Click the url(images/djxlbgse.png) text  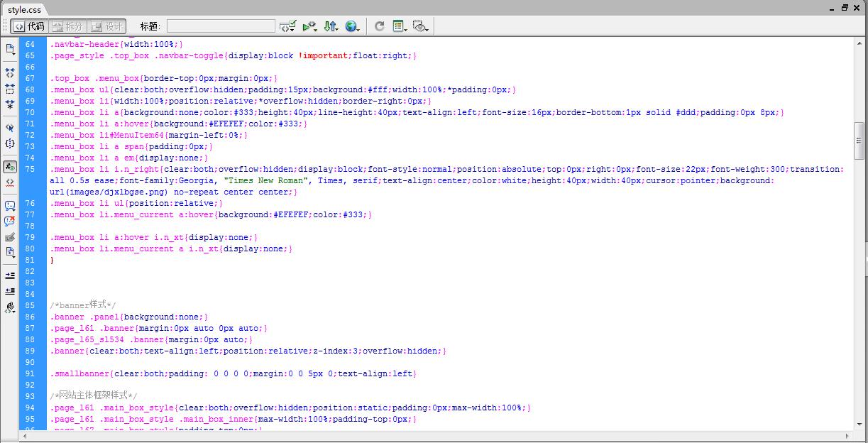click(x=108, y=192)
